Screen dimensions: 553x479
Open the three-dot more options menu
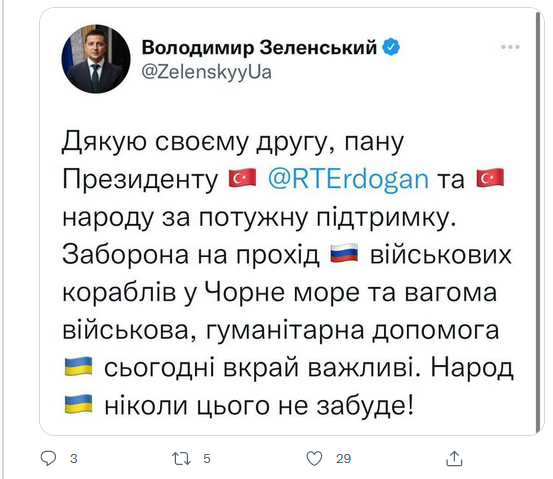510,47
